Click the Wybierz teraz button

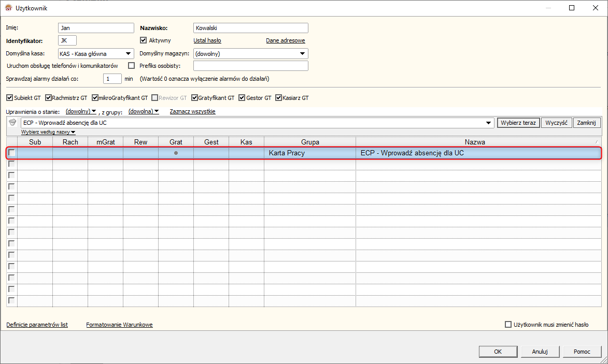pyautogui.click(x=518, y=123)
